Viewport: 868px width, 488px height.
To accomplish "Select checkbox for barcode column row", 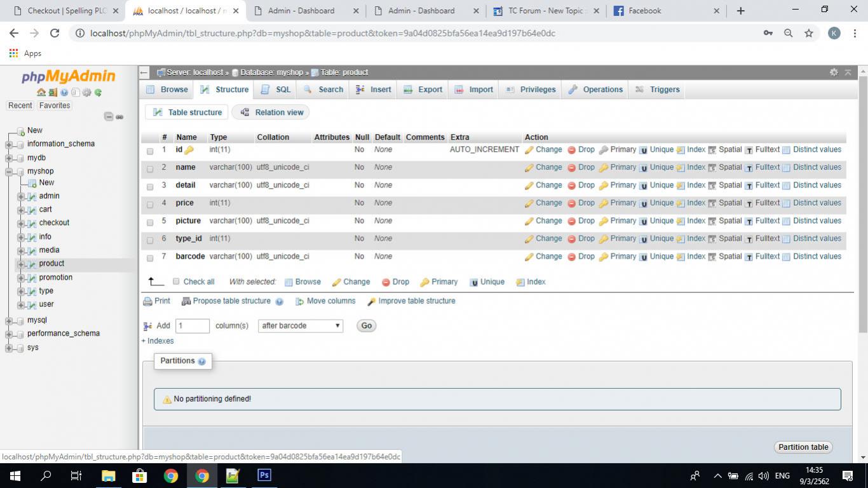I will (x=150, y=258).
